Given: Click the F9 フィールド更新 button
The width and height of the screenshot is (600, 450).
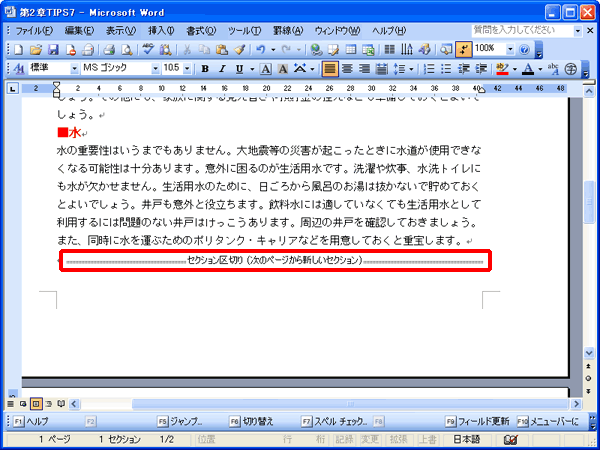Looking at the screenshot, I should [x=478, y=422].
